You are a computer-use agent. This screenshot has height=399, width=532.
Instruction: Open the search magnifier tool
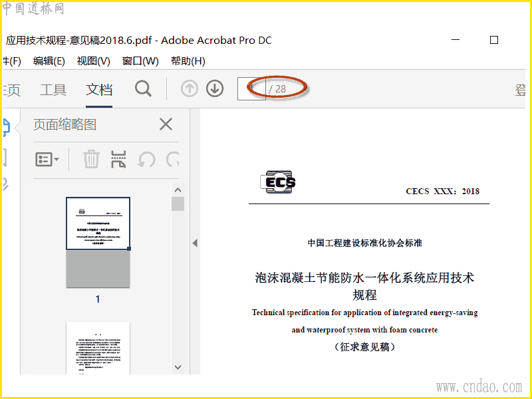[143, 89]
